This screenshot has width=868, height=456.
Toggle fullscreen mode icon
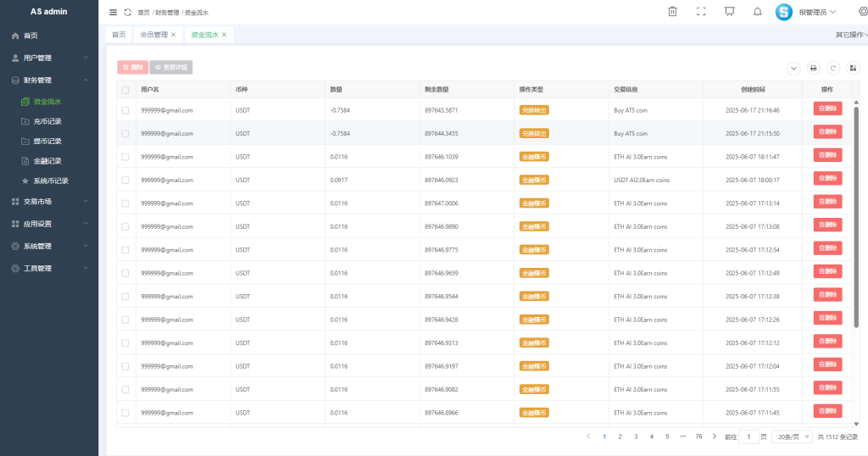[701, 12]
